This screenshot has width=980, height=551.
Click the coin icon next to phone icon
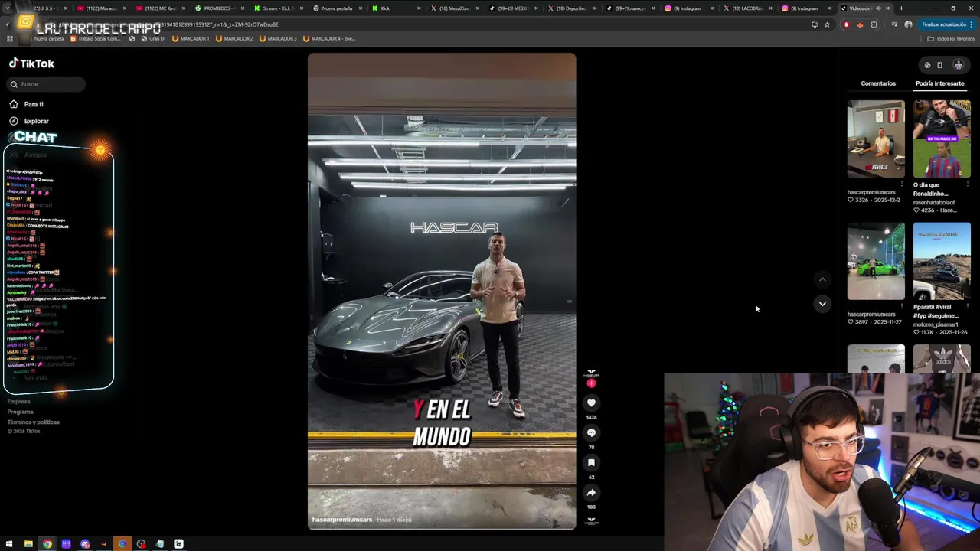(927, 65)
